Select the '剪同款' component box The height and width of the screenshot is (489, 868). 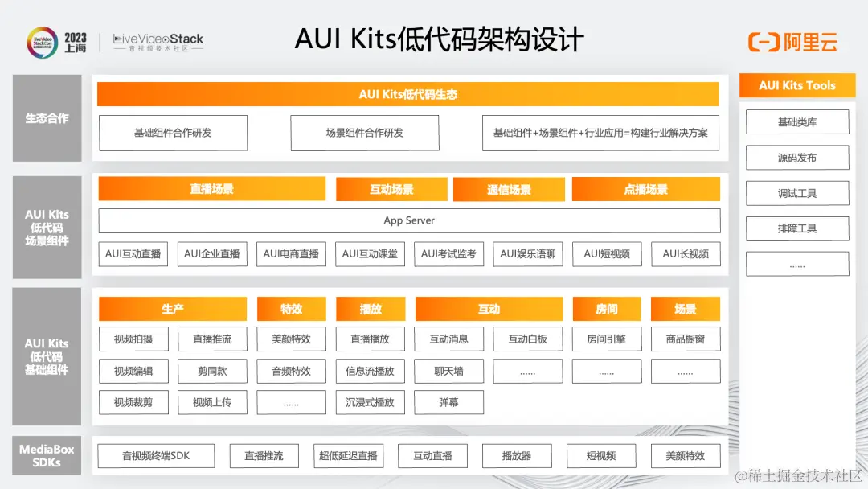[x=212, y=371]
